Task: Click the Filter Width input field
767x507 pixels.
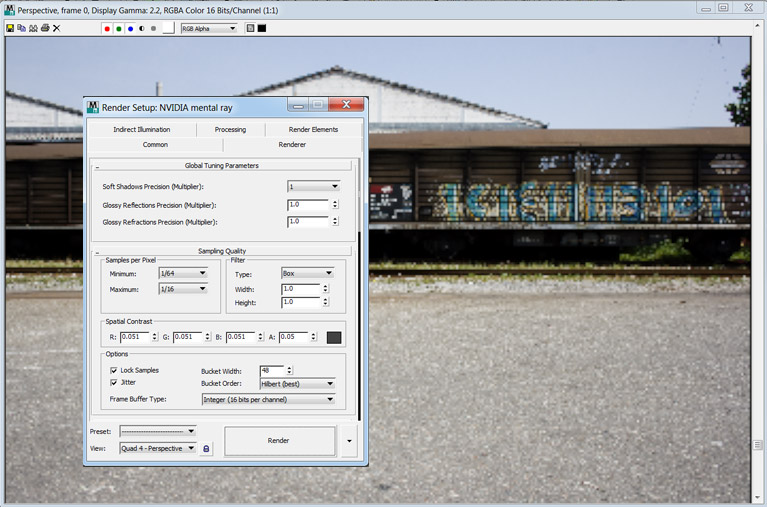Action: point(301,289)
